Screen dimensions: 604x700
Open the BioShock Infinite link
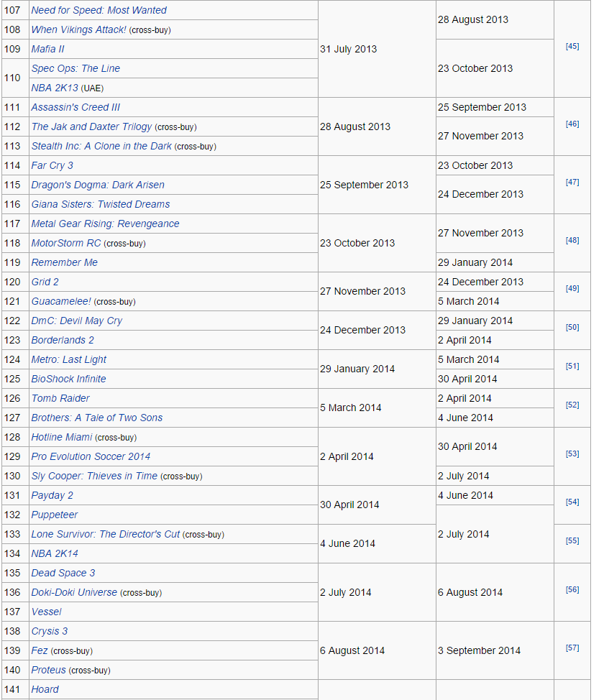click(69, 379)
